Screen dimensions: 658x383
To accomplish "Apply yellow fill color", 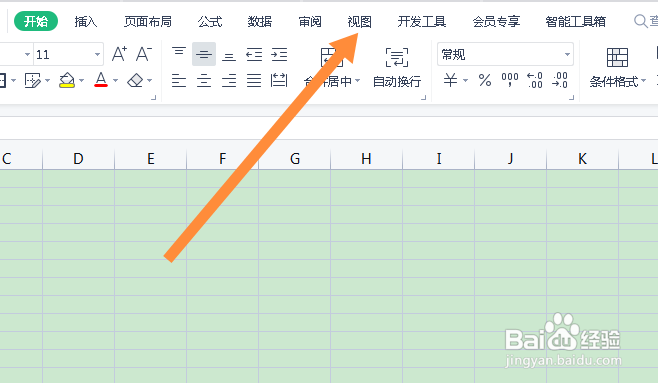I will [67, 80].
